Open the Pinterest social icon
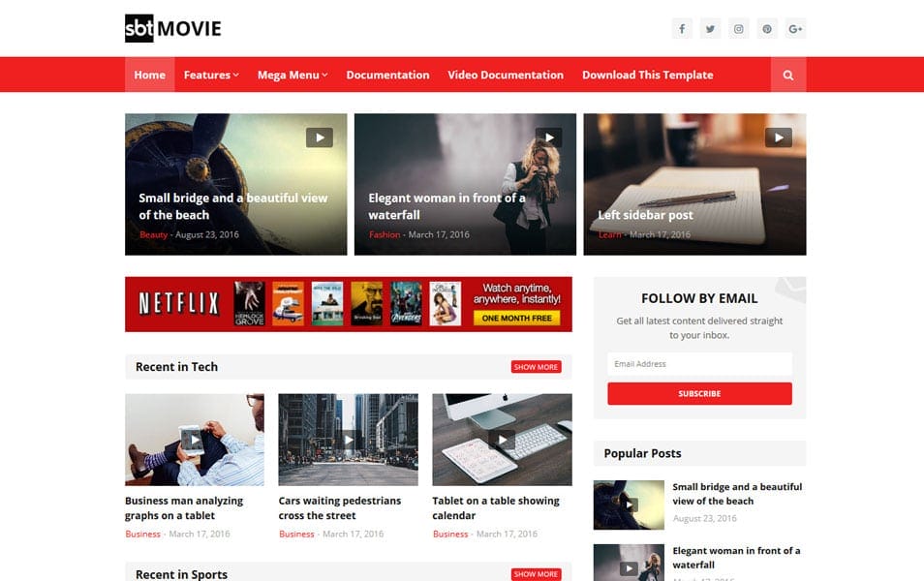Screen dimensions: 924x581 tap(766, 28)
